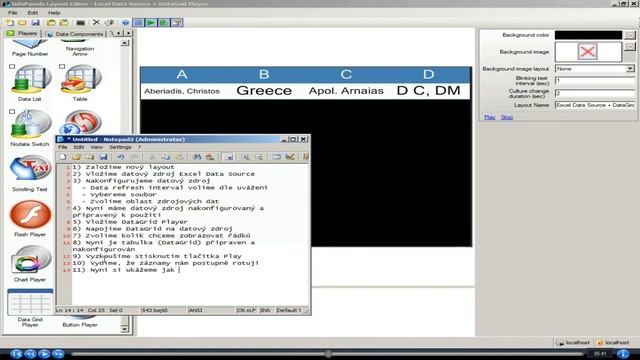Tick the checkbox above Table component
This screenshot has width=640, height=360.
[62, 67]
